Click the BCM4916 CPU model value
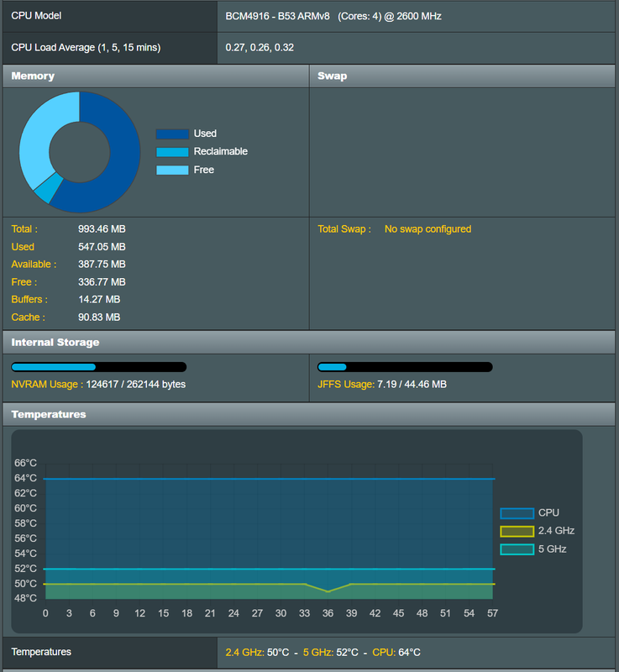Viewport: 619px width, 672px height. 333,16
